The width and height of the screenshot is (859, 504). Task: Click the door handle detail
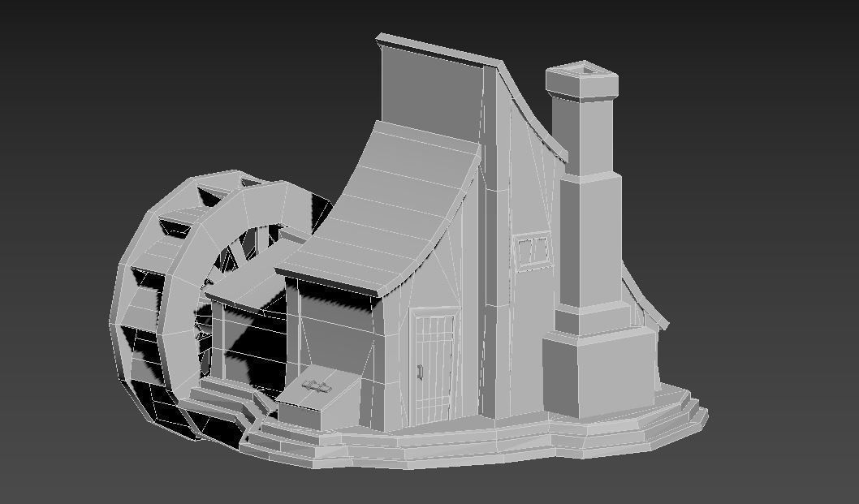pyautogui.click(x=420, y=373)
